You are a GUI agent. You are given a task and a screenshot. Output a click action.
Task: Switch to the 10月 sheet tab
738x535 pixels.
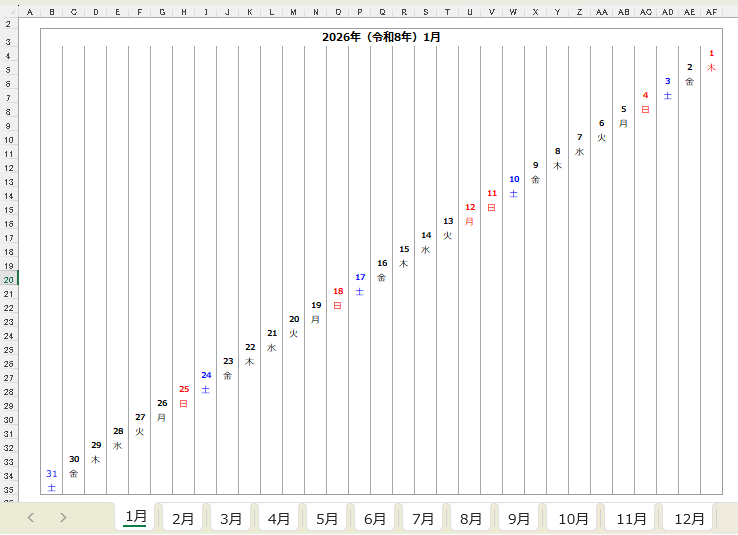click(x=573, y=518)
